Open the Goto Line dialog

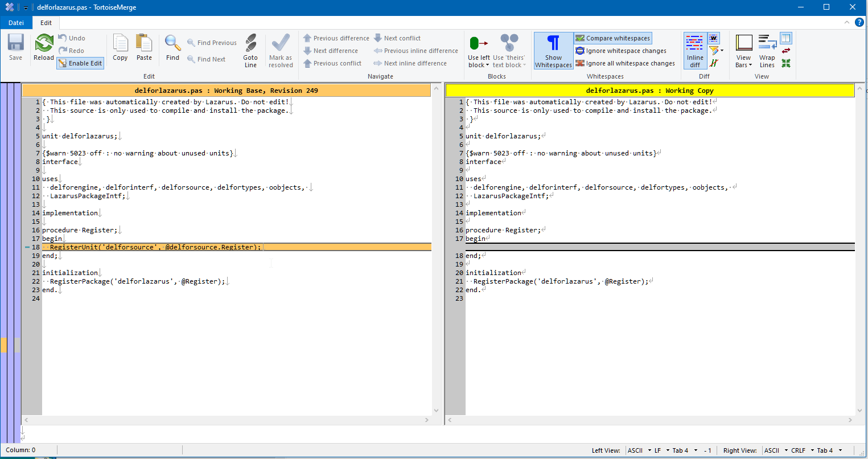click(x=250, y=51)
